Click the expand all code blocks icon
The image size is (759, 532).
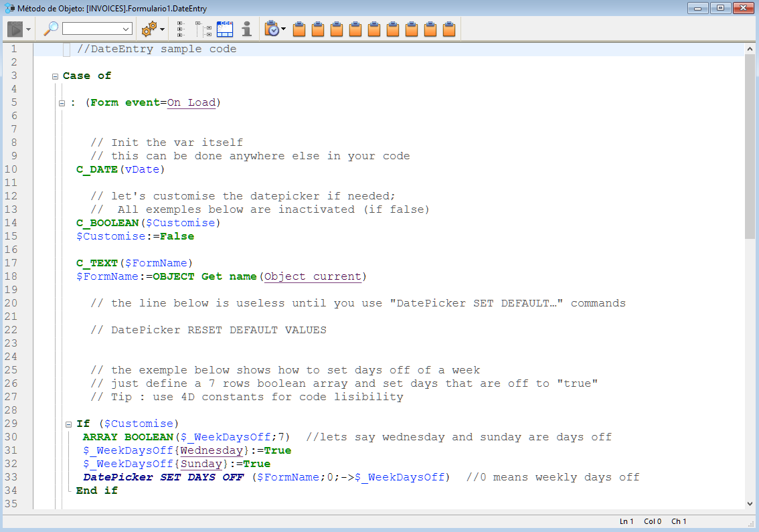181,29
